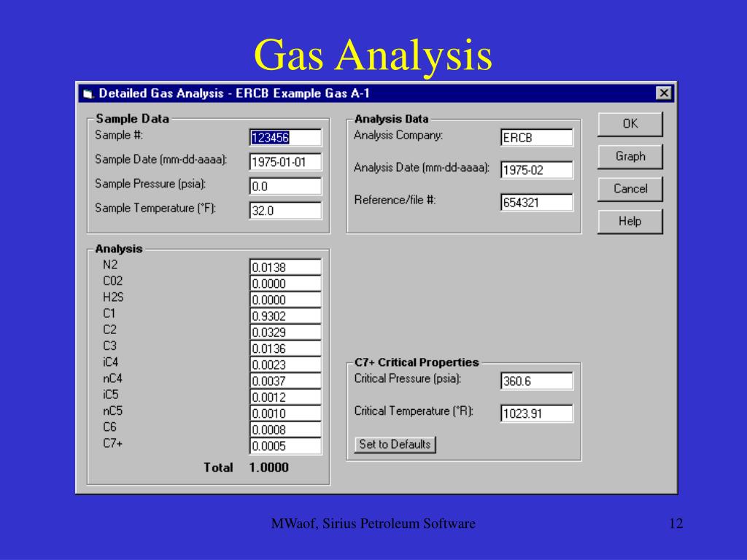
Task: Select the Analysis Date field
Action: [x=536, y=170]
